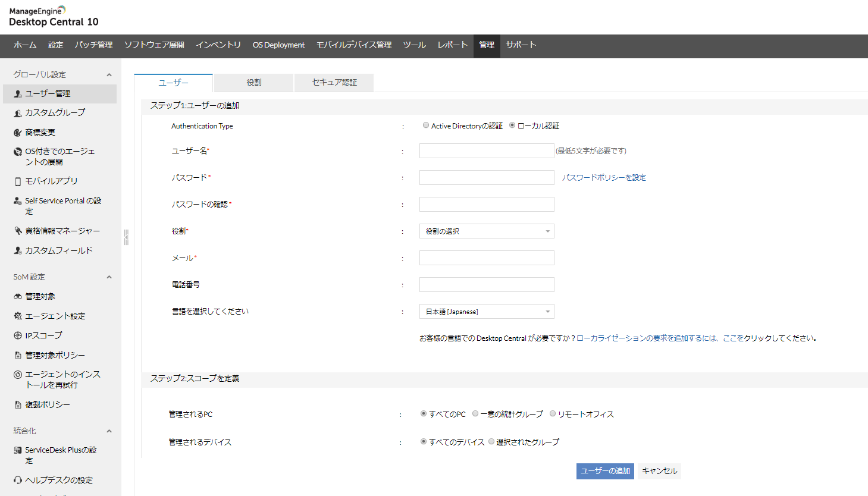Open the インベントリ menu in navigation bar
The height and width of the screenshot is (496, 868).
click(218, 45)
